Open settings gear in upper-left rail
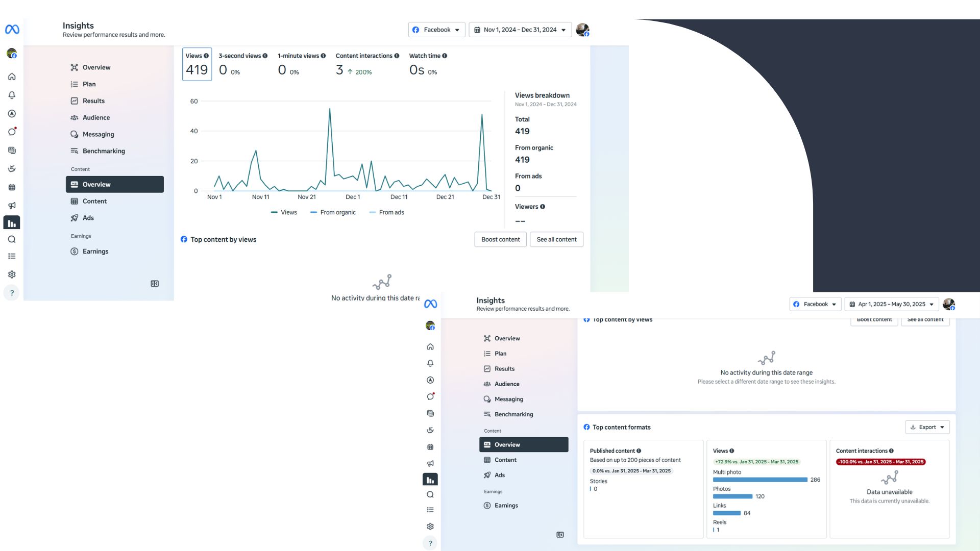This screenshot has width=980, height=551. click(12, 274)
